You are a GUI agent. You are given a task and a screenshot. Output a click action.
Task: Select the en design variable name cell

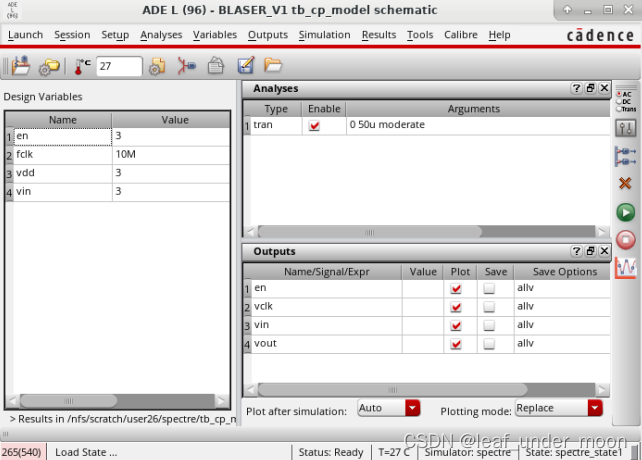pos(63,136)
